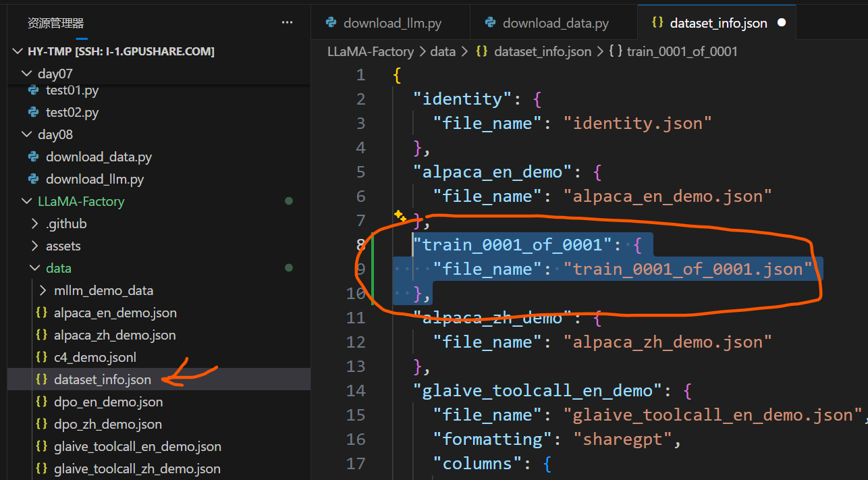This screenshot has width=868, height=480.
Task: Click "identity.json" value on line 3
Action: pyautogui.click(x=638, y=124)
